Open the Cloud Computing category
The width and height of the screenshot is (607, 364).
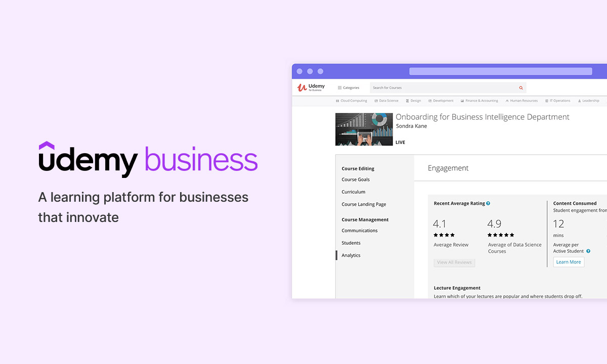(x=351, y=101)
